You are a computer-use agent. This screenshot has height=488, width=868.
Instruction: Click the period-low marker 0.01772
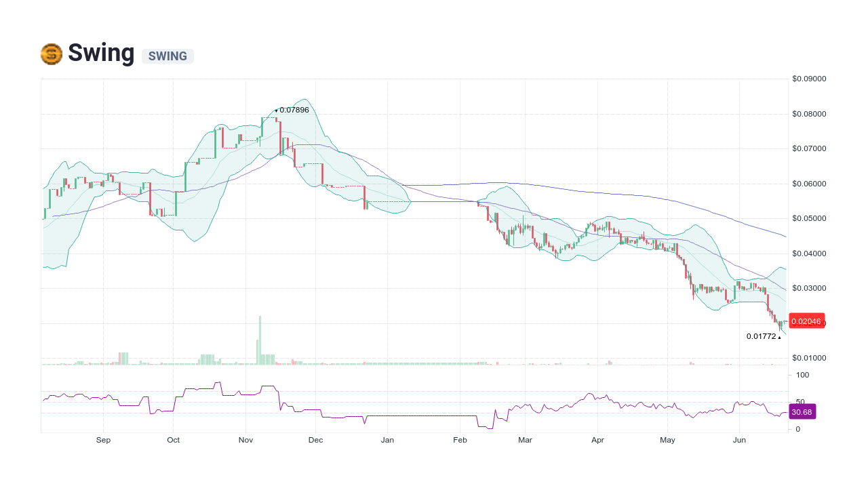point(761,335)
